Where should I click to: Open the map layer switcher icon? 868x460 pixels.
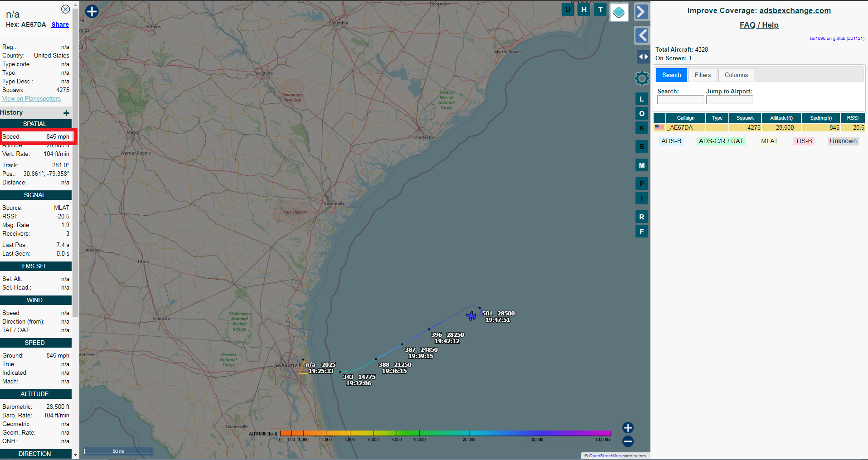(x=619, y=12)
